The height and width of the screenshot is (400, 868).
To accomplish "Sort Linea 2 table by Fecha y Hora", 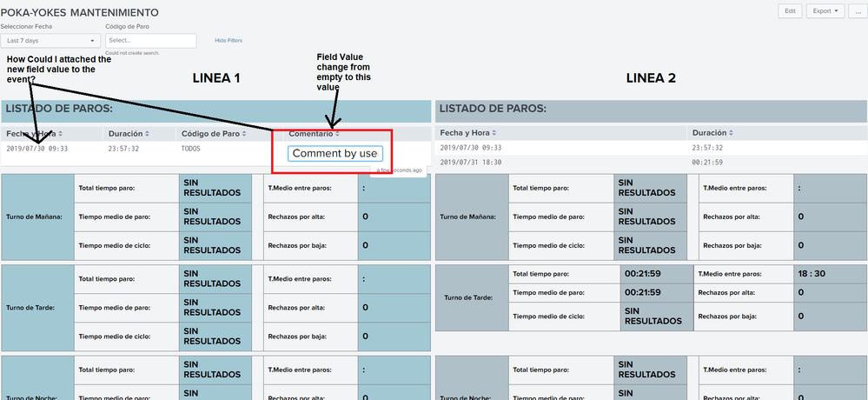I will click(x=468, y=133).
